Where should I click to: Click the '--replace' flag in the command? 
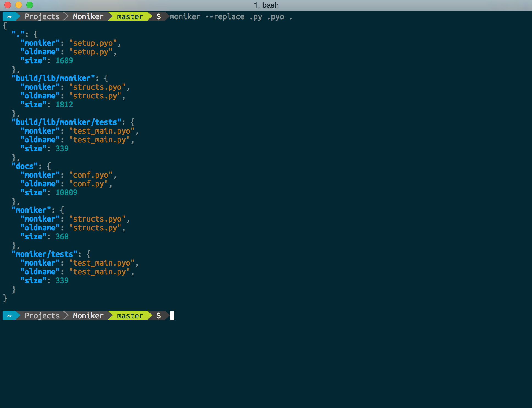(225, 16)
